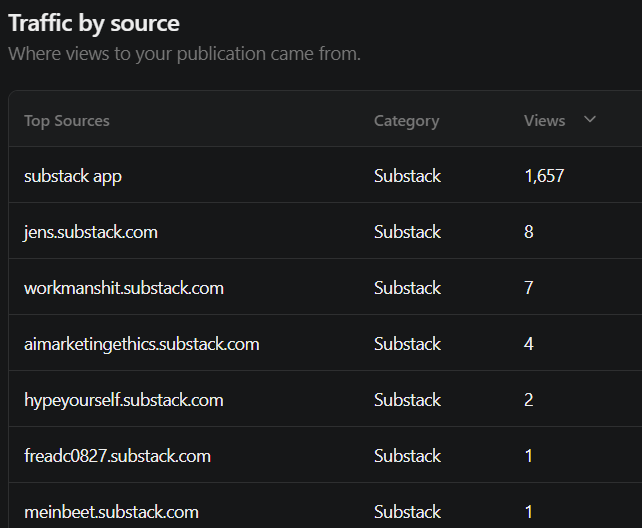This screenshot has height=528, width=642.
Task: Open aimarketingethics.substack.com source
Action: (142, 344)
